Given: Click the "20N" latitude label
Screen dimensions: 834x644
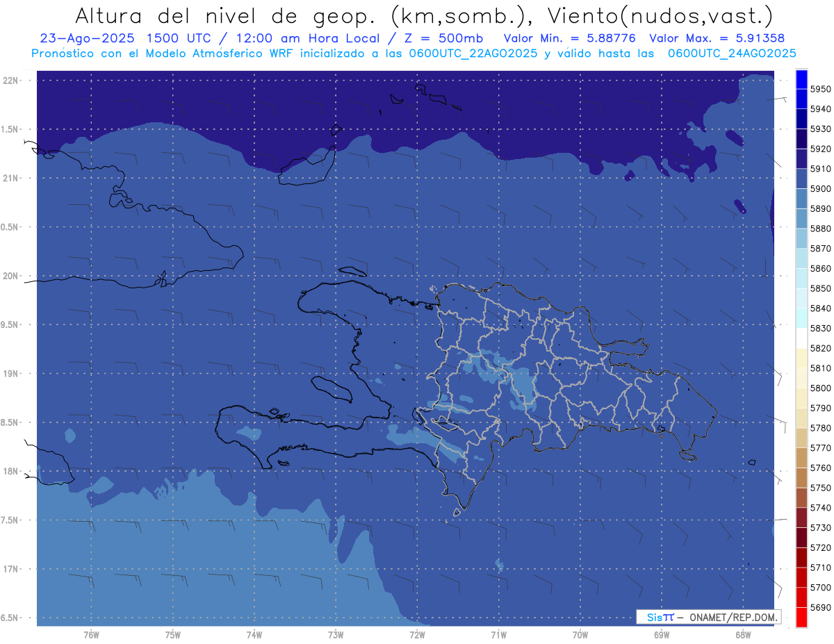Looking at the screenshot, I should click(x=12, y=276).
